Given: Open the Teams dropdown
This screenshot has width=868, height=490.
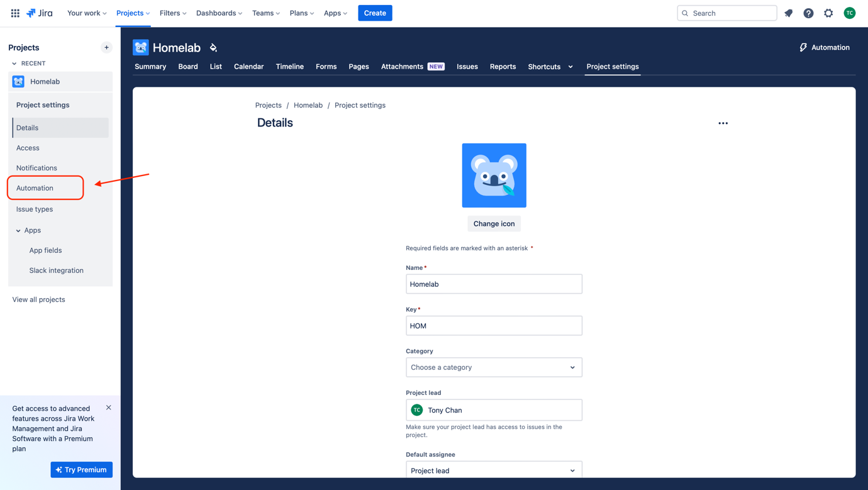Looking at the screenshot, I should tap(265, 13).
